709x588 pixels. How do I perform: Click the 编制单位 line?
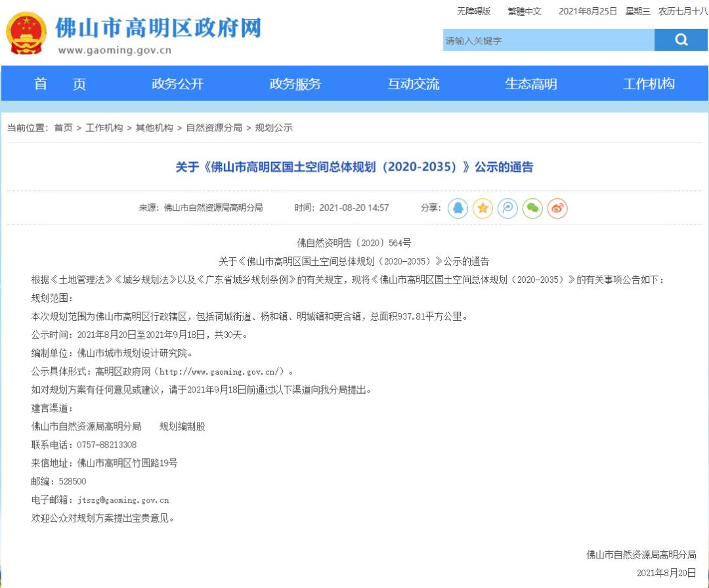point(112,354)
